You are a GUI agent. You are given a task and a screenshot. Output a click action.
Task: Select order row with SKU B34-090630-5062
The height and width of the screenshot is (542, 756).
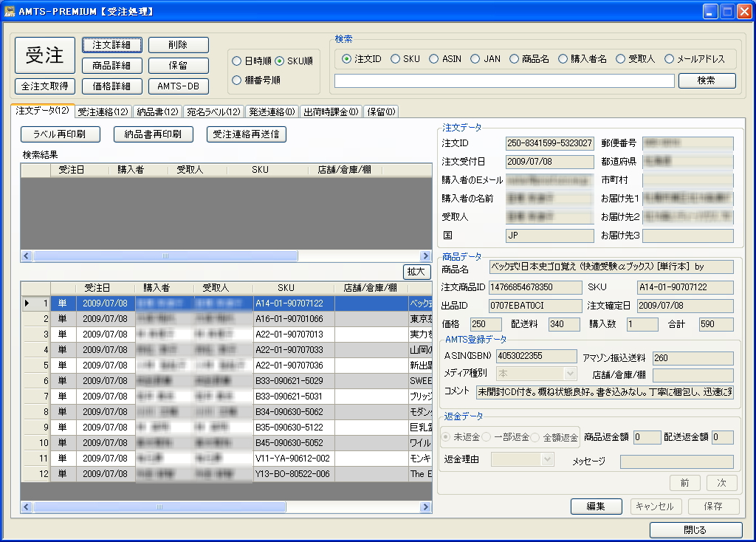click(227, 412)
